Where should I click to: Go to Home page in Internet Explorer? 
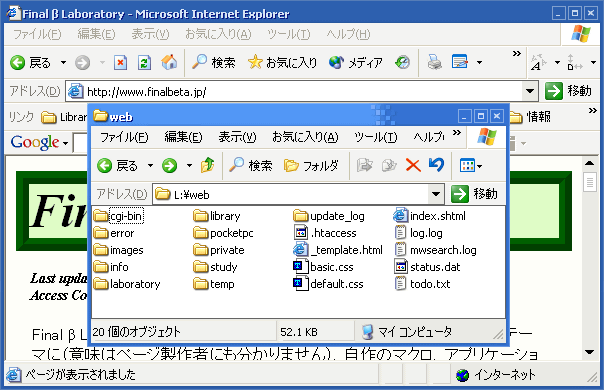pos(169,62)
